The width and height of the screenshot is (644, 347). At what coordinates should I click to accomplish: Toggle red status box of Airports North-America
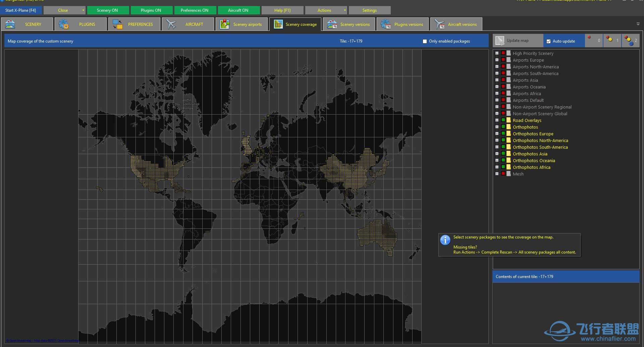503,66
